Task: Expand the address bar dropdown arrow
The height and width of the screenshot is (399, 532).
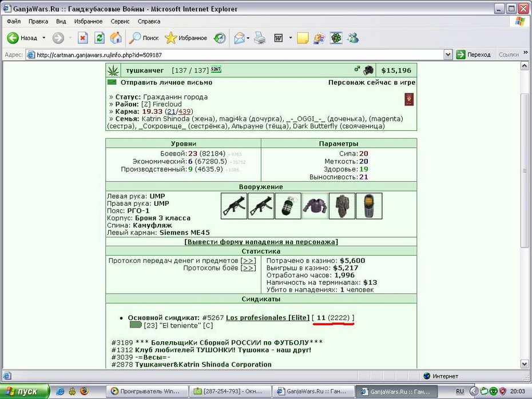Action: coord(448,54)
